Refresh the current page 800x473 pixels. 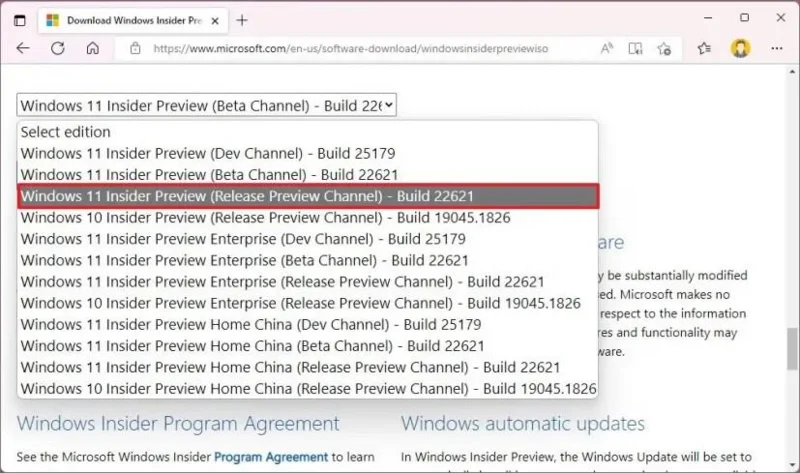(58, 48)
